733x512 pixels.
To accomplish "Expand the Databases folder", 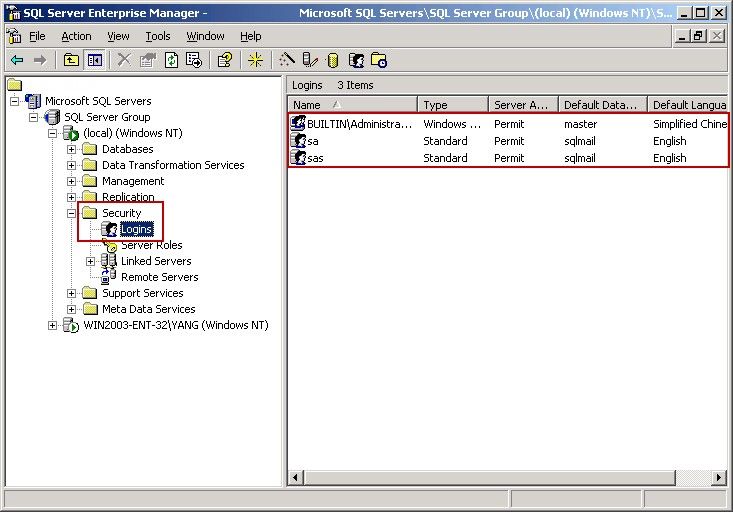I will click(71, 149).
